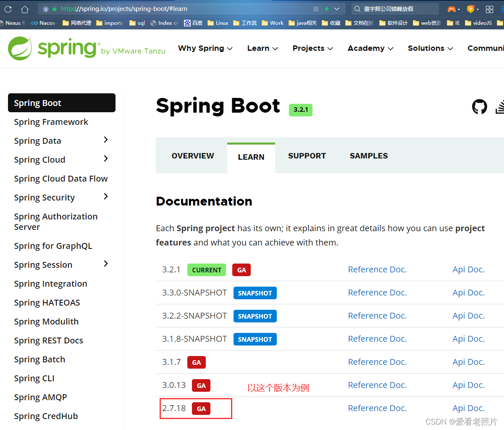Open the importa bookmark folder

click(x=110, y=23)
